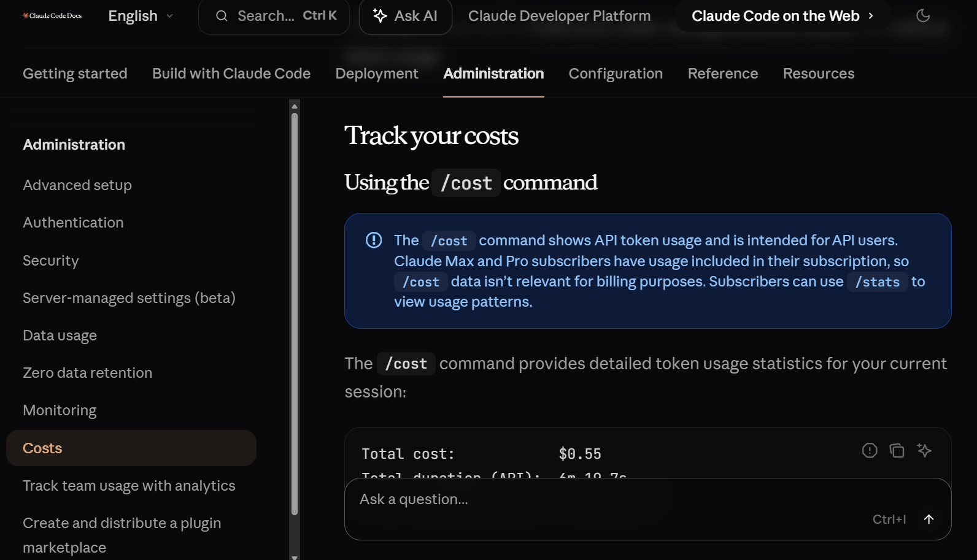Image resolution: width=977 pixels, height=560 pixels.
Task: Ask AI about the code block sparkle icon
Action: (924, 451)
